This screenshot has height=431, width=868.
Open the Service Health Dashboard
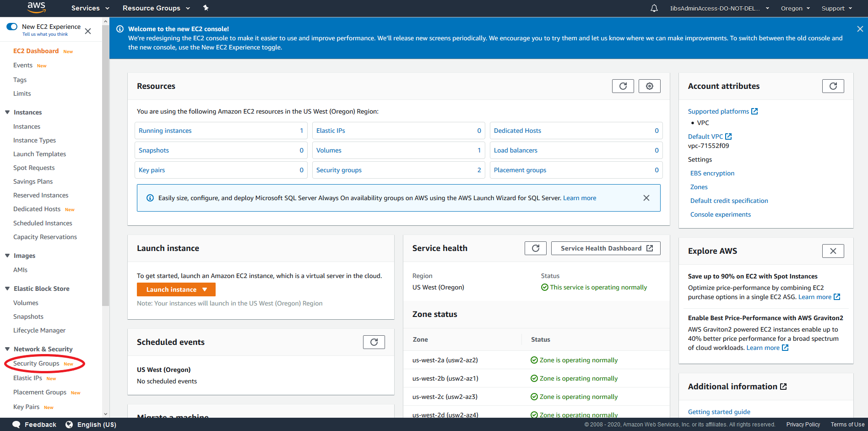tap(605, 248)
